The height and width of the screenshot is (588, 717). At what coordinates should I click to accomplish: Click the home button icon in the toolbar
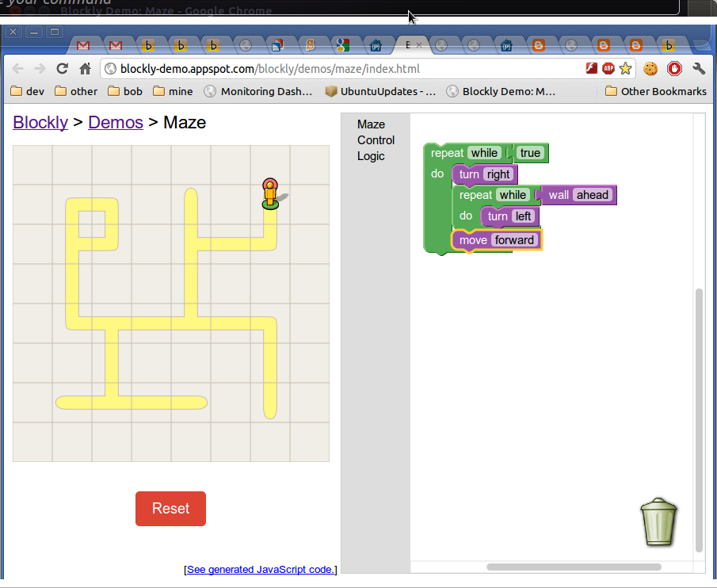(x=85, y=69)
